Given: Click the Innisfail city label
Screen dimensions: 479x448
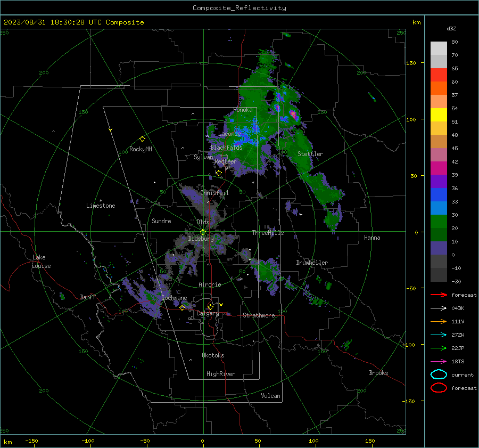Looking at the screenshot, I should [x=215, y=193].
